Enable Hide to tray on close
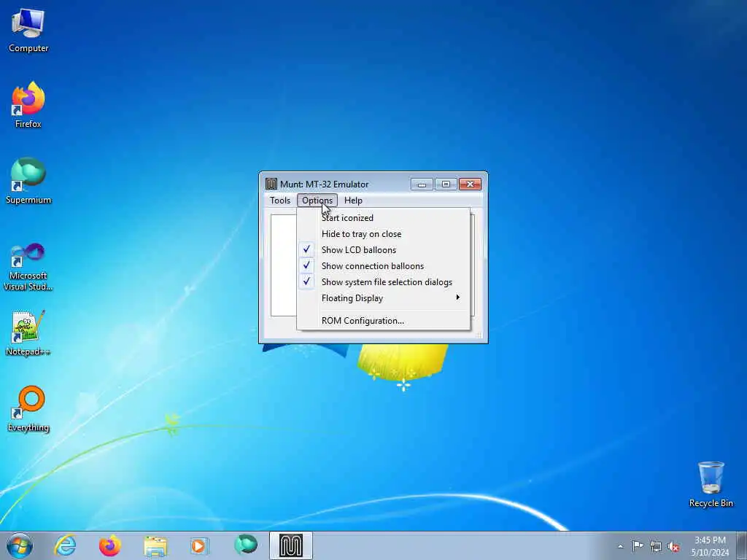Image resolution: width=747 pixels, height=560 pixels. tap(384, 234)
